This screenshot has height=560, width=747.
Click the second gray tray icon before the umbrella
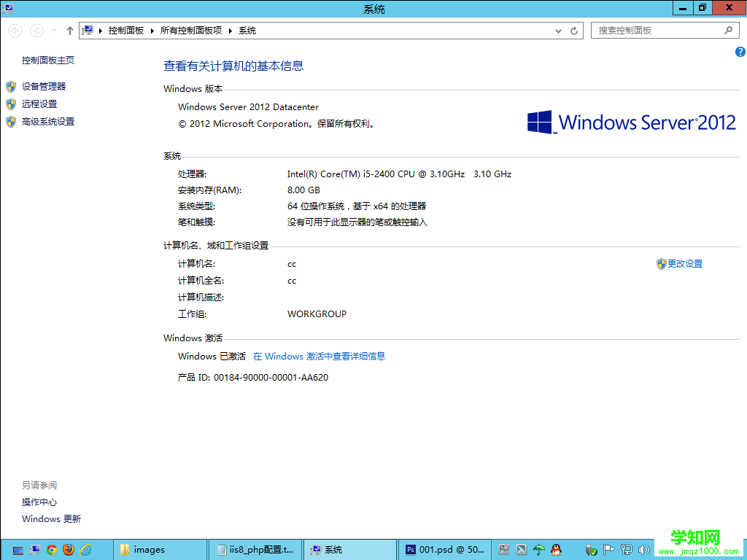(x=521, y=550)
